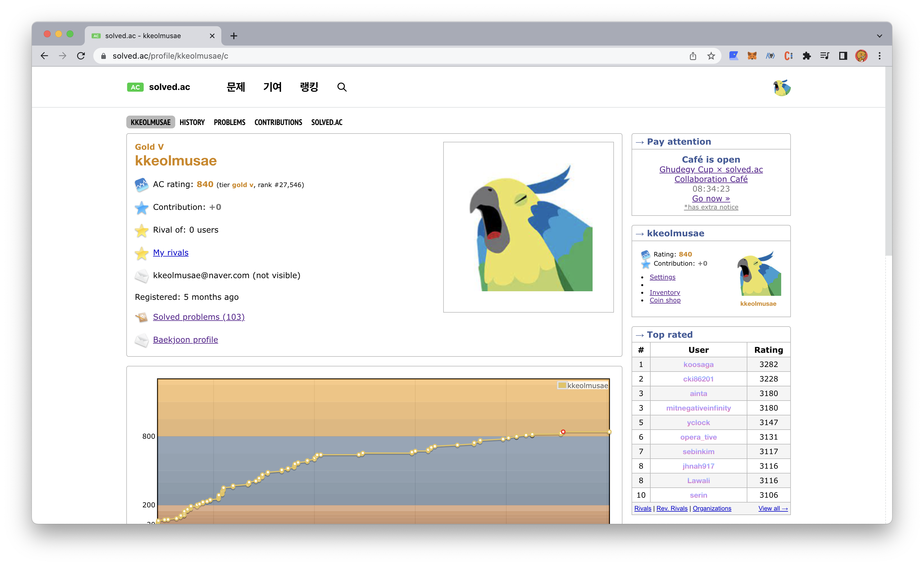Click the solved.ac AC logo
Image resolution: width=924 pixels, height=566 pixels.
135,87
